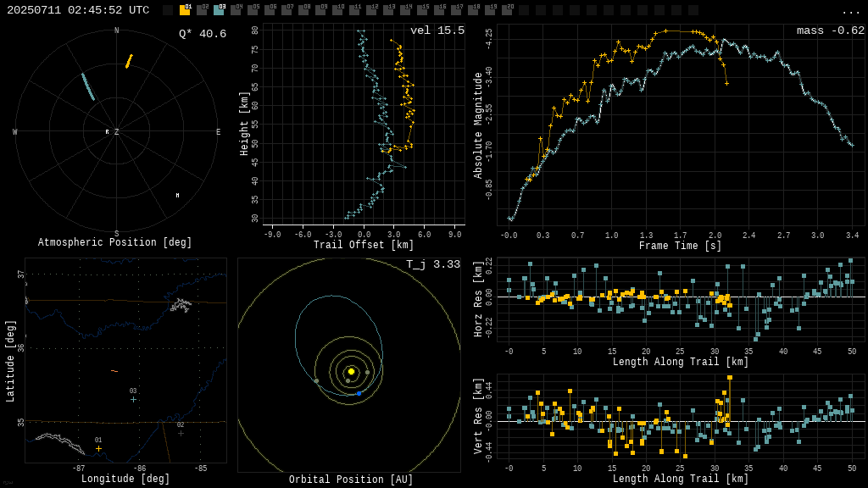Click the teal station 03 cross on map
The image size is (868, 488).
tap(133, 399)
